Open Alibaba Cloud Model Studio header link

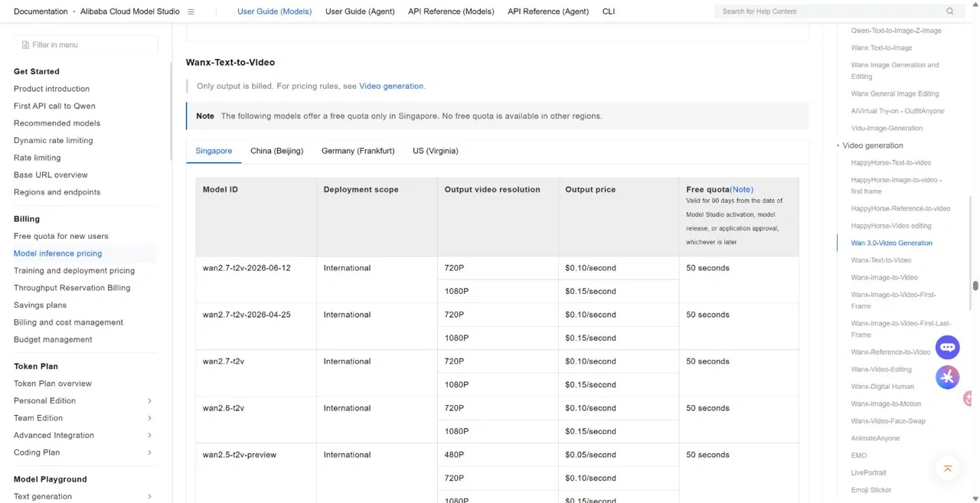pos(130,11)
